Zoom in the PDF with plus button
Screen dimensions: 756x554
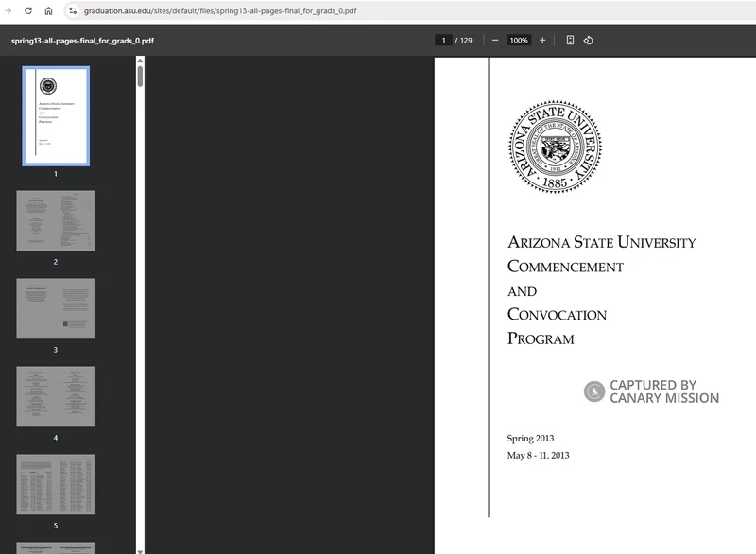(x=542, y=41)
